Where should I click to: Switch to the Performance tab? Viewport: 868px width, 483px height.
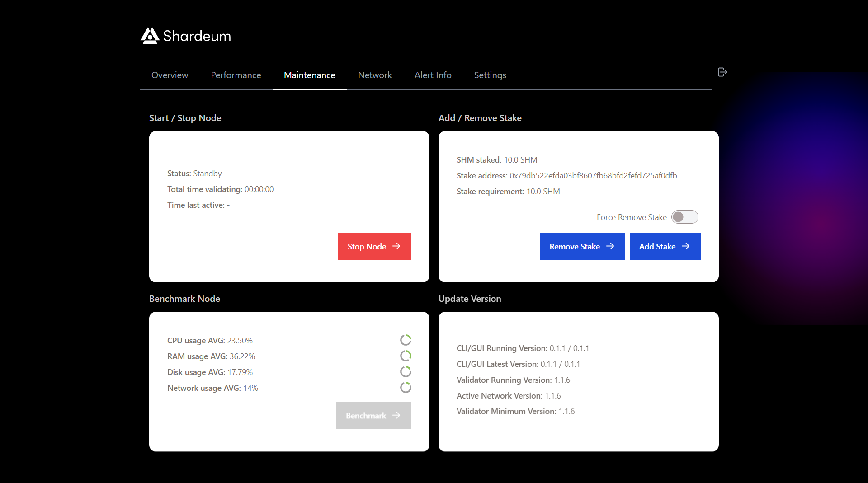click(236, 75)
